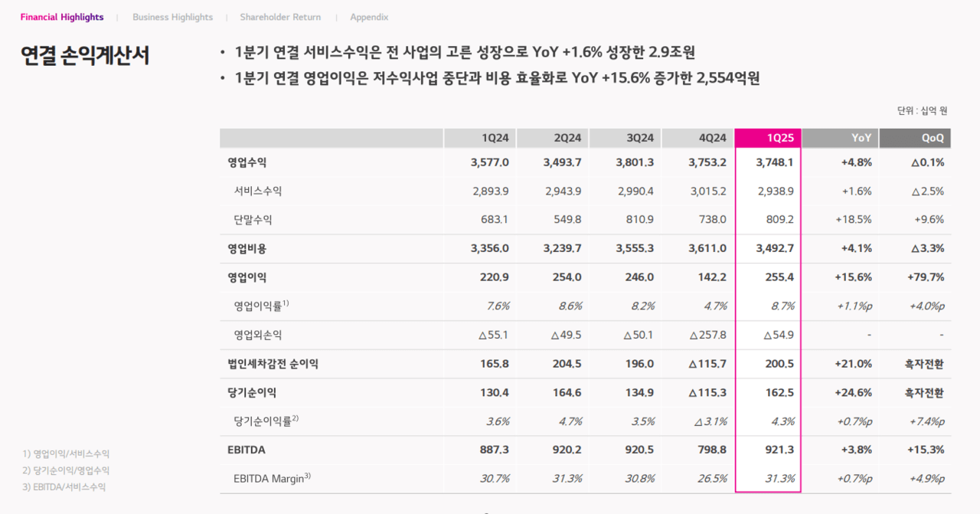
Task: Click the footnote 3) EBITDA/서비스수익
Action: 64,486
